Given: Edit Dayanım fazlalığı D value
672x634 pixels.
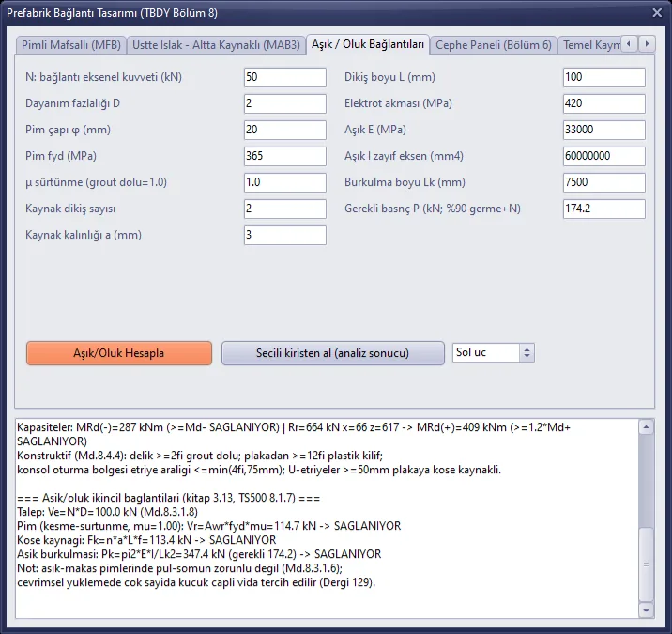Looking at the screenshot, I should pyautogui.click(x=285, y=103).
